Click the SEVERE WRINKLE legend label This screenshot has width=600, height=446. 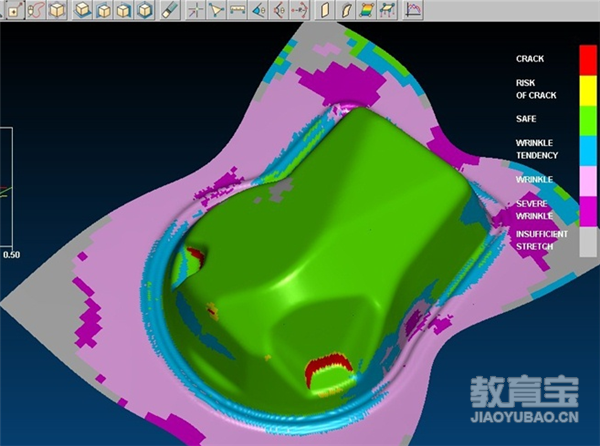(x=534, y=210)
